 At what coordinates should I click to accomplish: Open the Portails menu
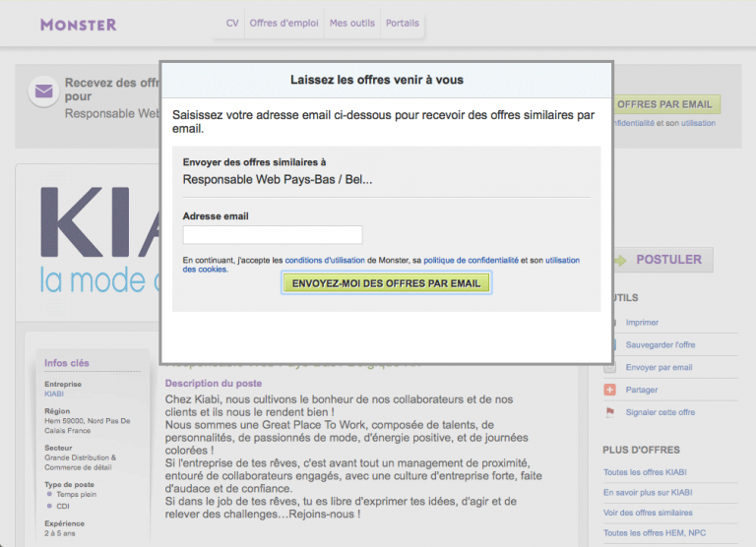click(402, 24)
